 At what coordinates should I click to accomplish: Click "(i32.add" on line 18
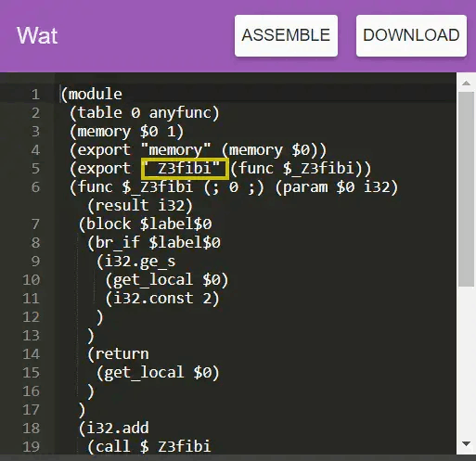pyautogui.click(x=113, y=429)
